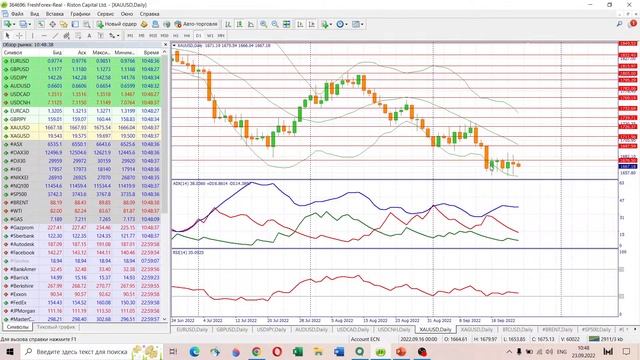Zoom in on the chart
Screen dimensions: 640x360
coord(264,24)
